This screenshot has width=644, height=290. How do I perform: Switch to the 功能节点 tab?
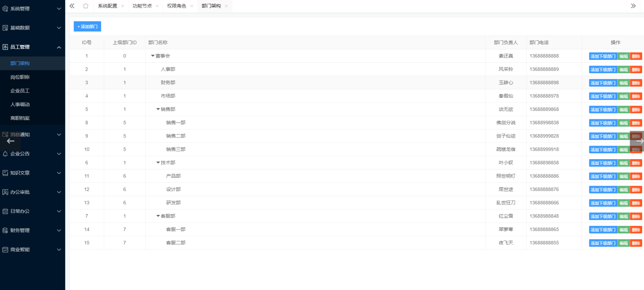click(x=142, y=6)
